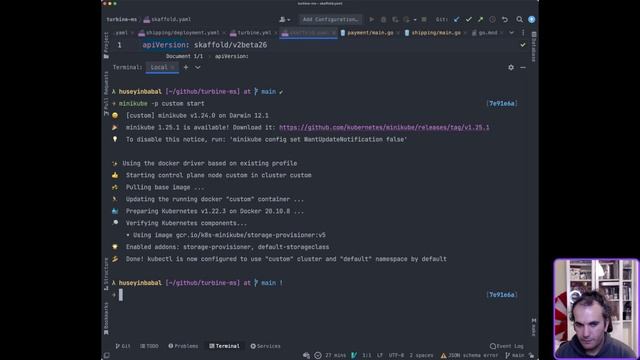Update project with the Git blue arrow
The image size is (640, 360).
457,19
